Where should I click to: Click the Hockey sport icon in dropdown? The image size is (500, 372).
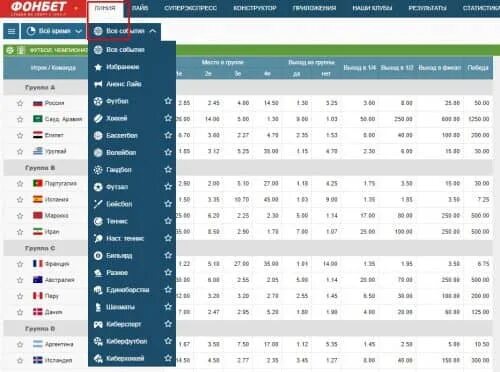pyautogui.click(x=98, y=118)
